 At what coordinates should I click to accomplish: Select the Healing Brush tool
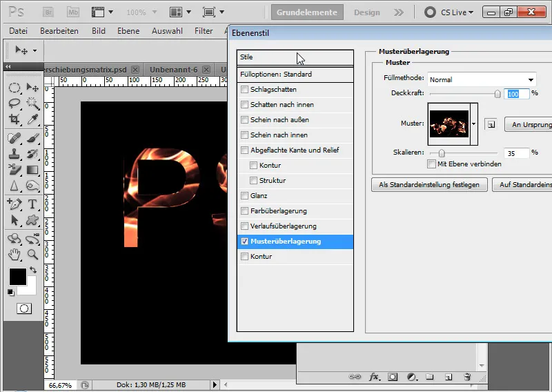(14, 138)
